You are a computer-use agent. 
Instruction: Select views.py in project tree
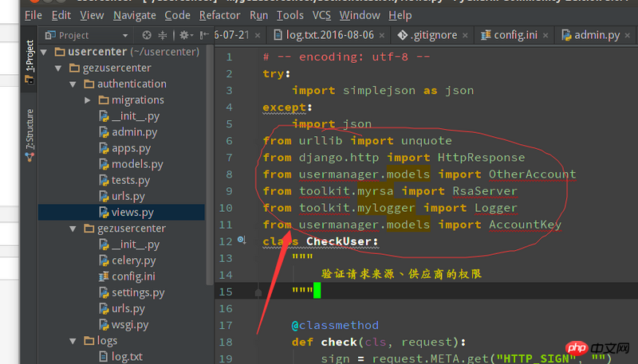(x=132, y=212)
